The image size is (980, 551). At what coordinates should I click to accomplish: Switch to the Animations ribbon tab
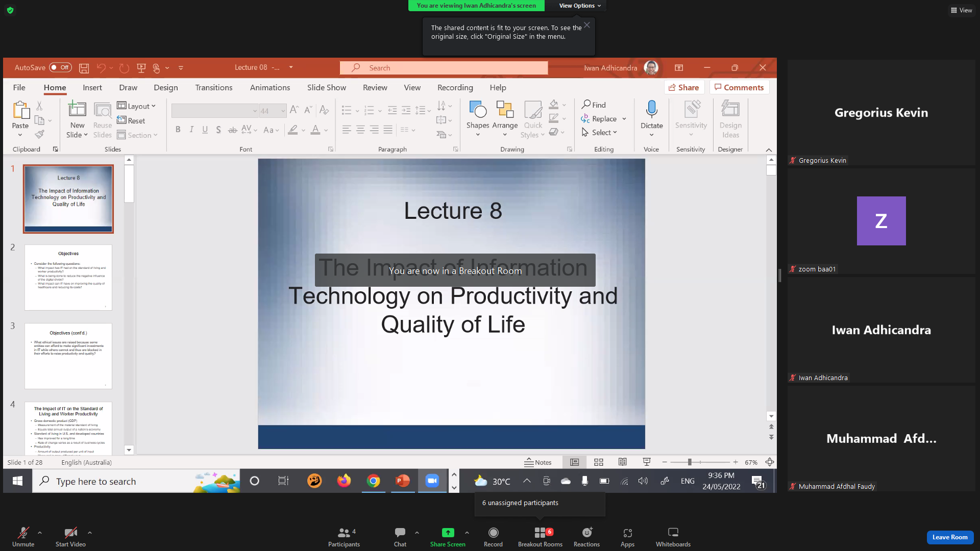[x=270, y=87]
